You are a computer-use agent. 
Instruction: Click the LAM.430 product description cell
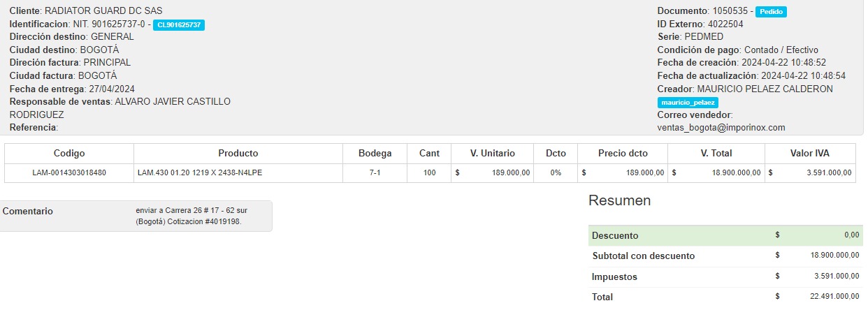click(x=200, y=173)
